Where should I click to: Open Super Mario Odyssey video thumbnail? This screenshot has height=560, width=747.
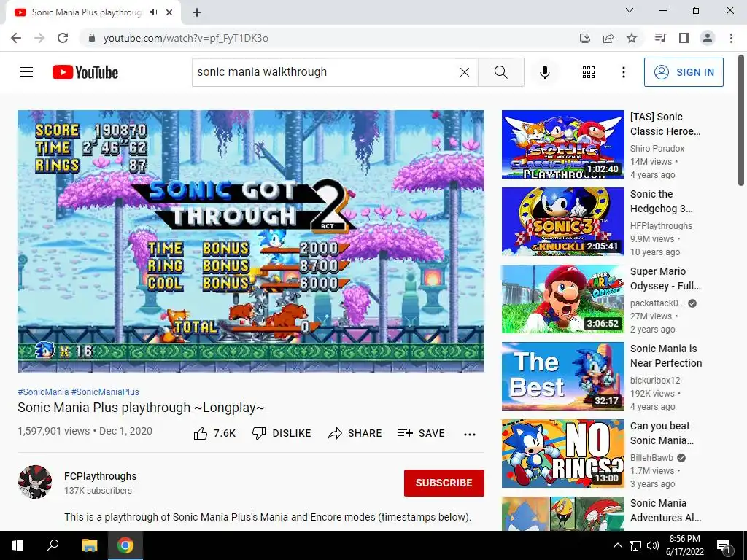point(563,299)
